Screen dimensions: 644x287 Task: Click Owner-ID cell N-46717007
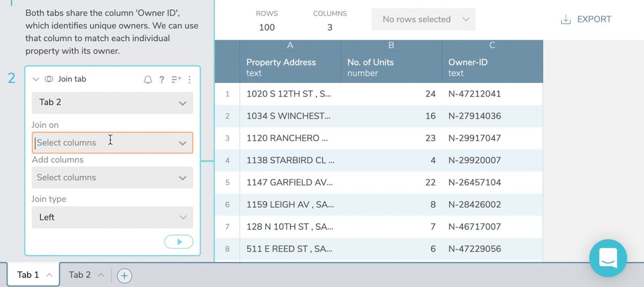492,227
